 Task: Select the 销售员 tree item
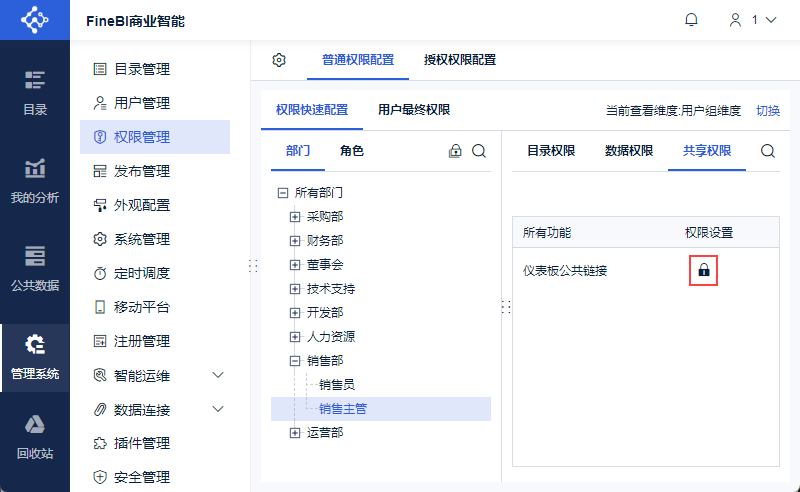click(x=336, y=384)
